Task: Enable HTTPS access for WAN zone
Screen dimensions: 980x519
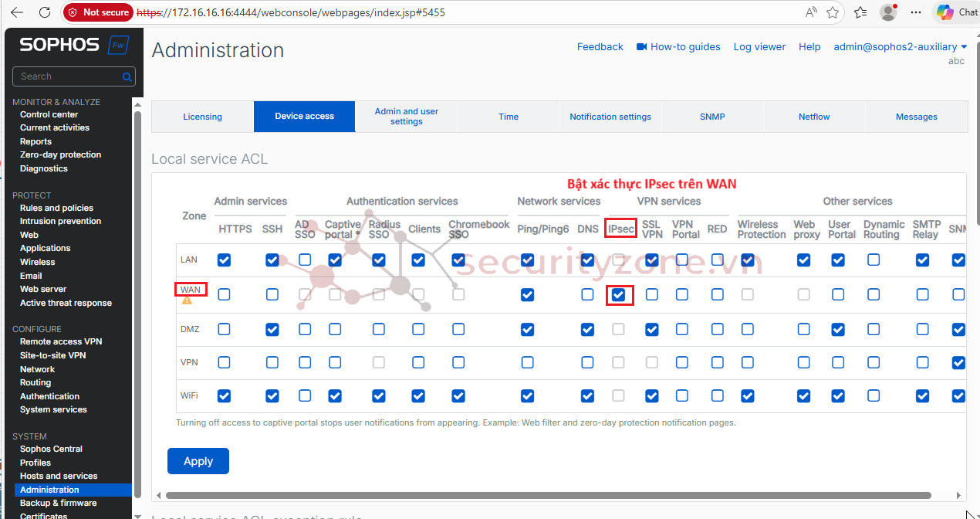Action: (x=224, y=294)
